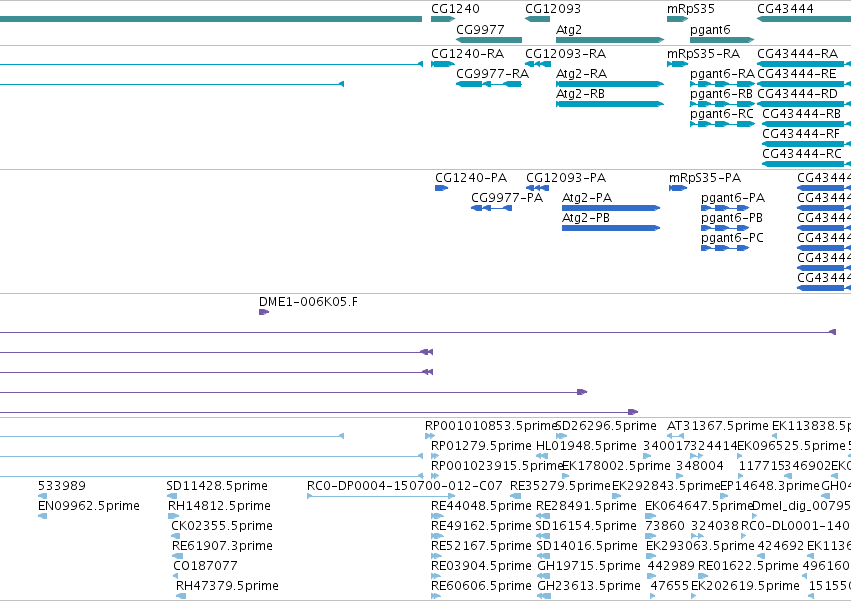Click the CK02355.5prime EST
This screenshot has width=851, height=601.
[x=175, y=536]
